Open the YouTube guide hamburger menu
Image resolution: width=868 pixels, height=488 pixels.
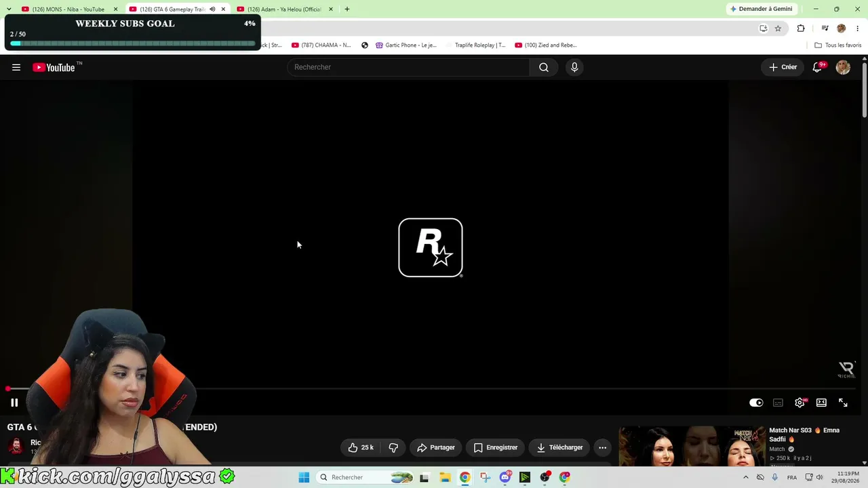click(x=16, y=67)
